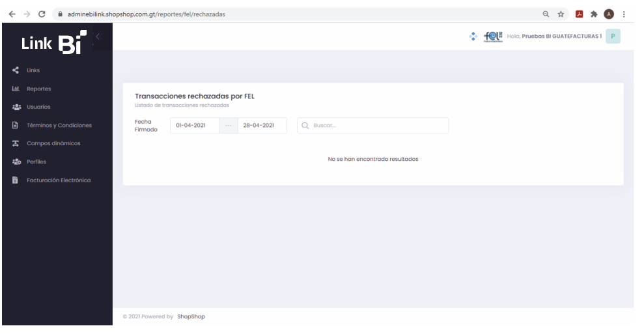Open the Links menu item
Image resolution: width=644 pixels, height=334 pixels.
[x=33, y=70]
